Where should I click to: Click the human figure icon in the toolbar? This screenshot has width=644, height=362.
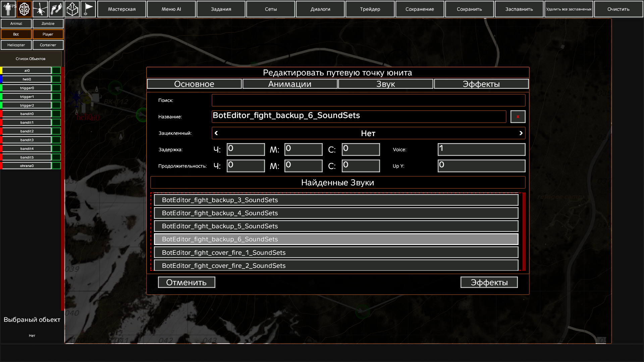[x=8, y=9]
